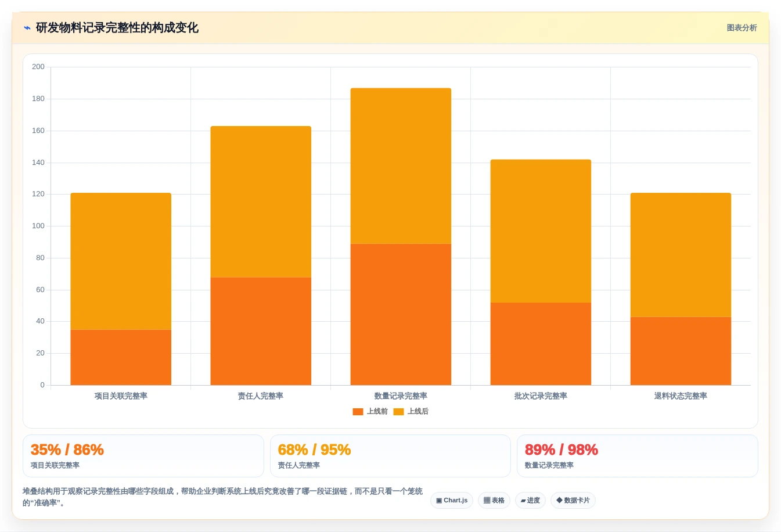Click the chart title 研发物料记录完整性的构成变化
Image resolution: width=781 pixels, height=532 pixels.
[117, 28]
